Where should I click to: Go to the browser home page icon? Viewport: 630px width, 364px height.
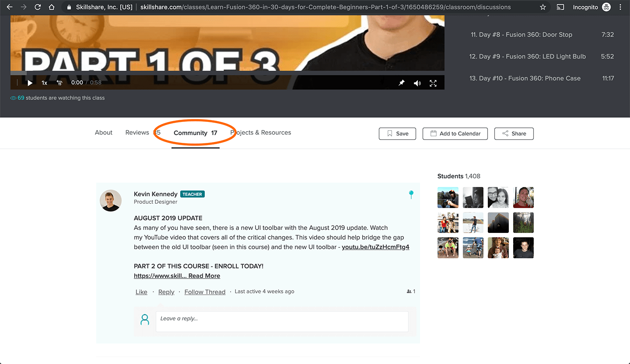[x=52, y=7]
